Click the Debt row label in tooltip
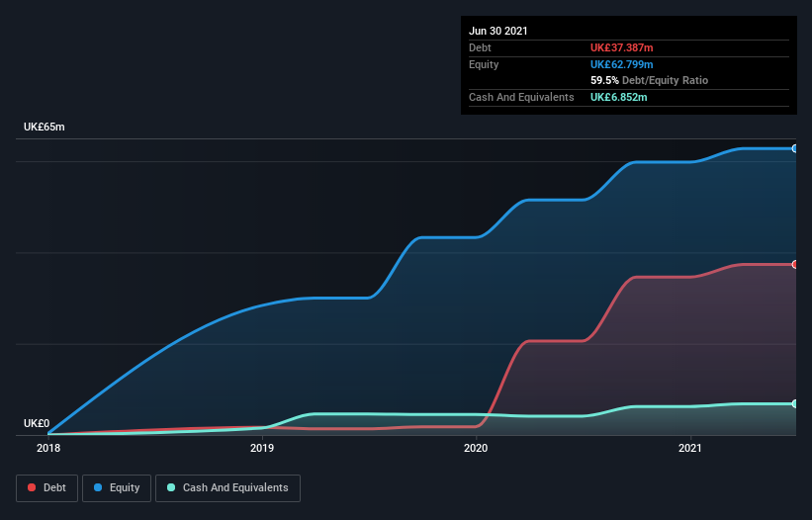Viewport: 812px width, 520px height. click(x=480, y=47)
